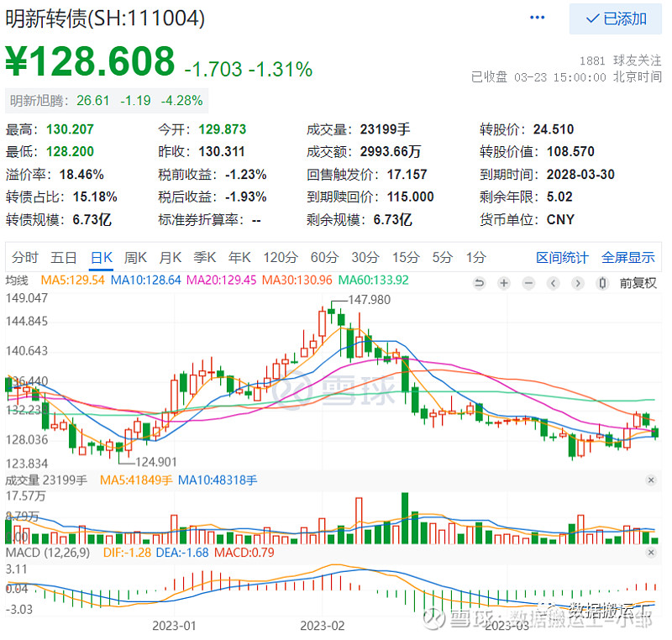Select the 月K tab

pyautogui.click(x=171, y=258)
